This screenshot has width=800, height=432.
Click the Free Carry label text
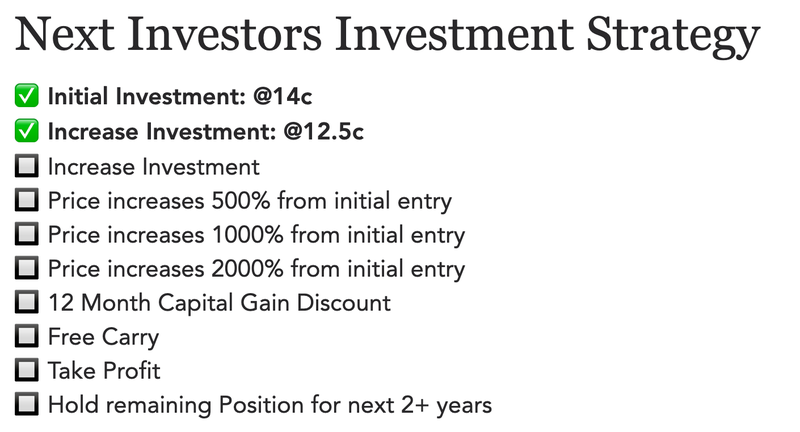[x=103, y=338]
